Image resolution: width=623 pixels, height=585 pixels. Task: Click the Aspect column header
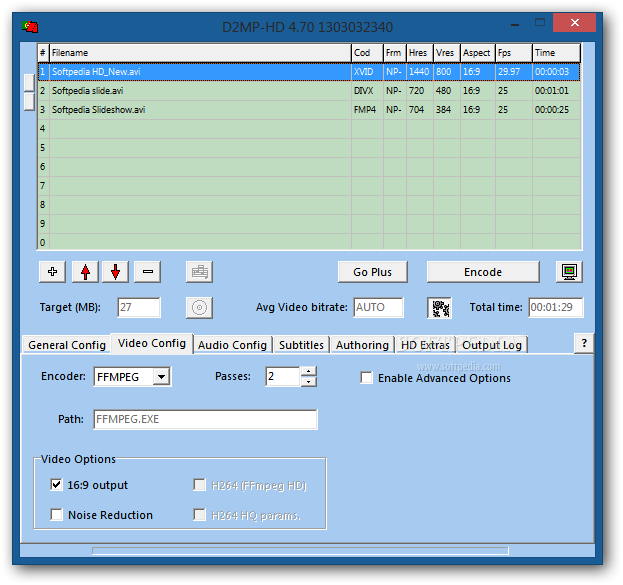478,53
